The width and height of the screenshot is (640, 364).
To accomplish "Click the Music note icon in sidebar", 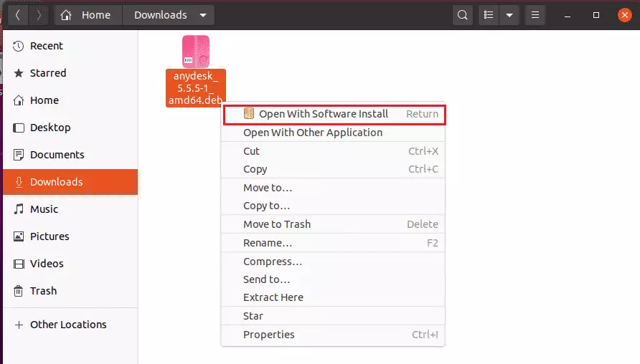I will pos(19,209).
